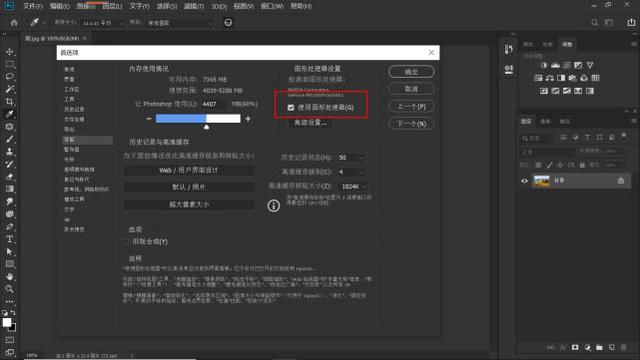Open blend mode dropdown in Layers panel
The image size is (640, 360).
point(547,152)
